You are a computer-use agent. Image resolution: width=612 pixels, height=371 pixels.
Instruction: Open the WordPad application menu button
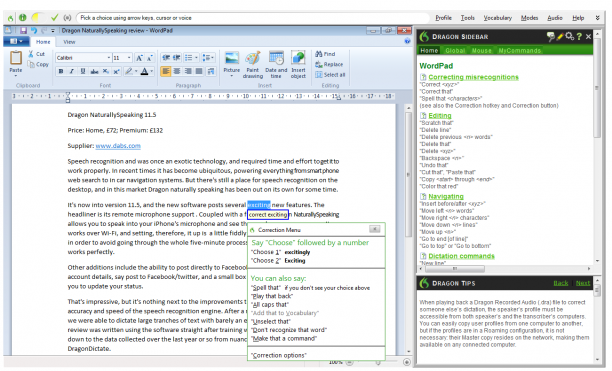16,41
